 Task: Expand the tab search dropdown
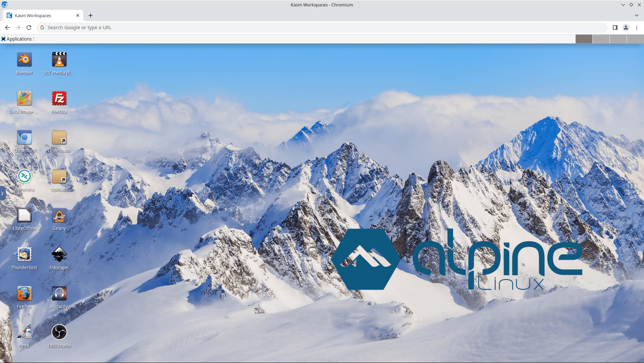tap(637, 15)
